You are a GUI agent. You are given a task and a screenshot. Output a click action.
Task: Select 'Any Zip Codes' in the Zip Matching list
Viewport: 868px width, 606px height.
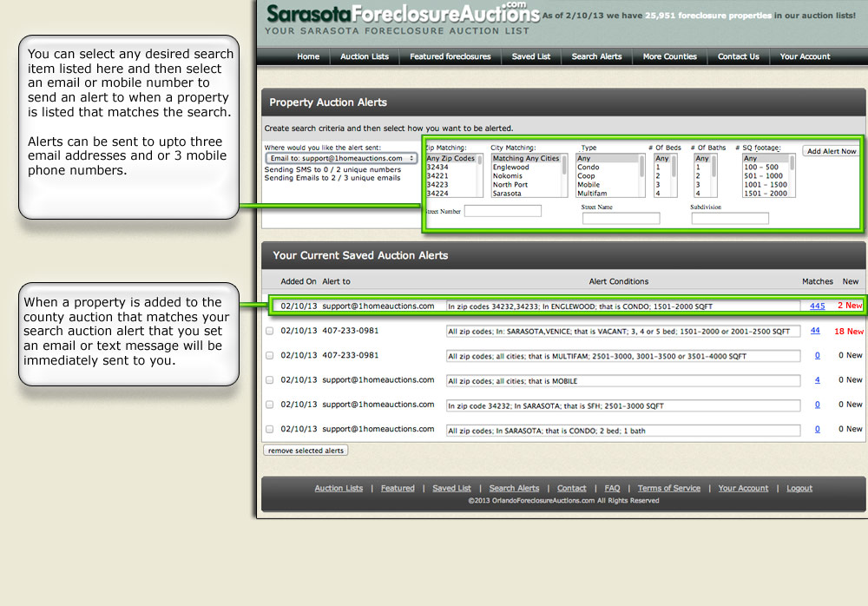tap(450, 158)
